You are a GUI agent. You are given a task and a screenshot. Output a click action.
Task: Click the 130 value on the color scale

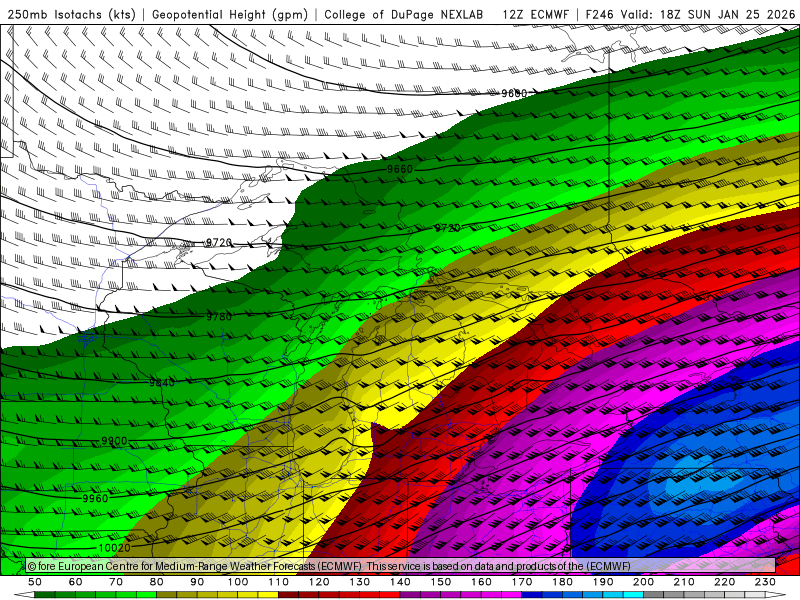point(359,582)
